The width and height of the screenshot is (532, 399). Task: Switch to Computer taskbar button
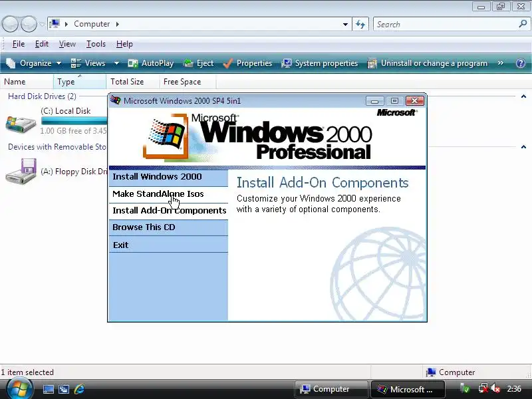click(331, 389)
